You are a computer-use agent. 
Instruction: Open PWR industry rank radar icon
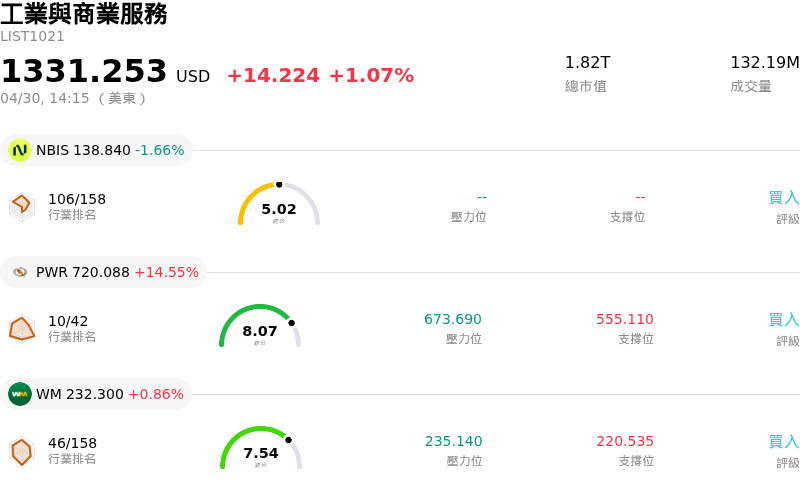tap(21, 328)
